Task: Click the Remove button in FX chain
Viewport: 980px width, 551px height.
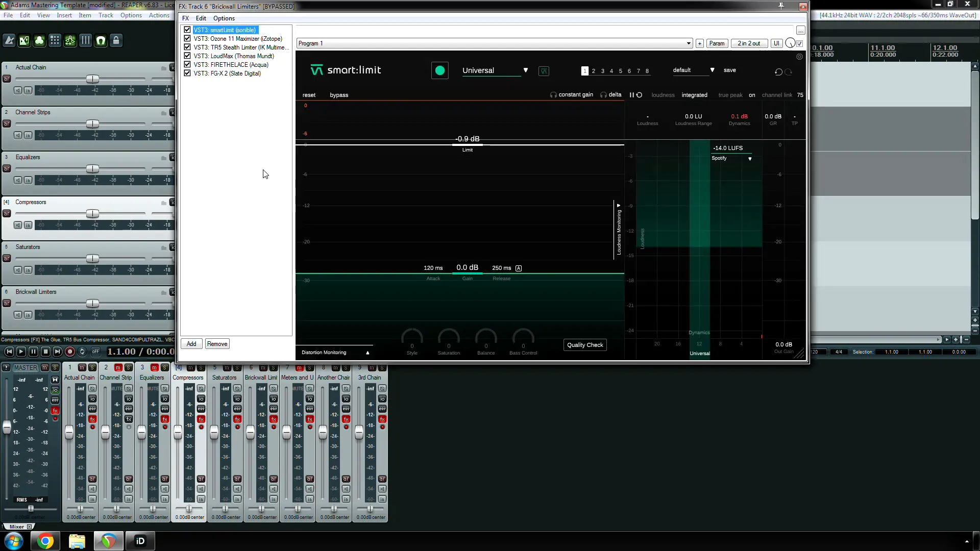Action: (x=217, y=344)
